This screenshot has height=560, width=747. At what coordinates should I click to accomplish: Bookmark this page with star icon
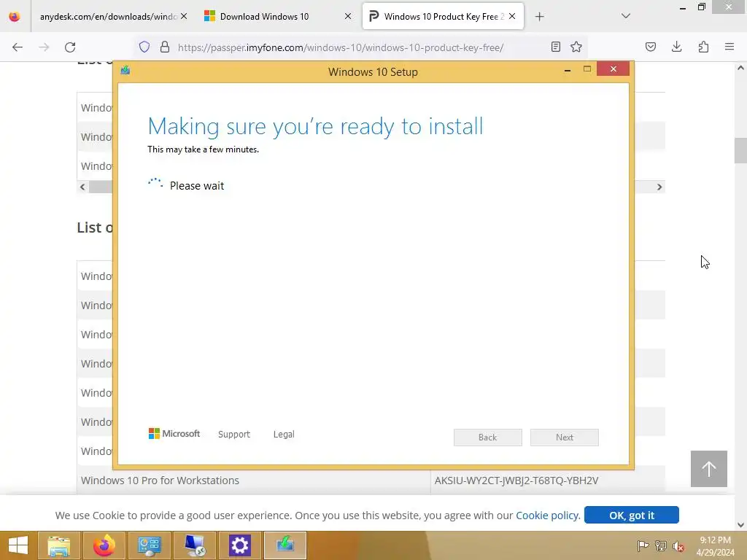576,47
